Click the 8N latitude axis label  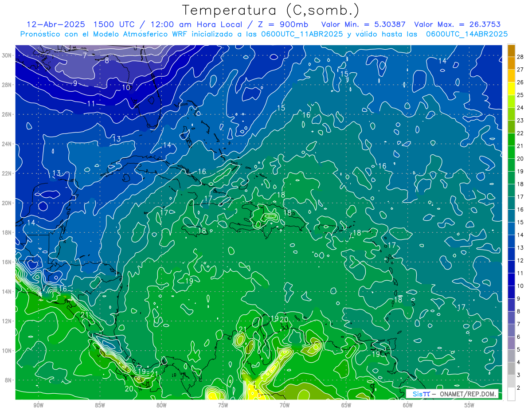pos(9,380)
